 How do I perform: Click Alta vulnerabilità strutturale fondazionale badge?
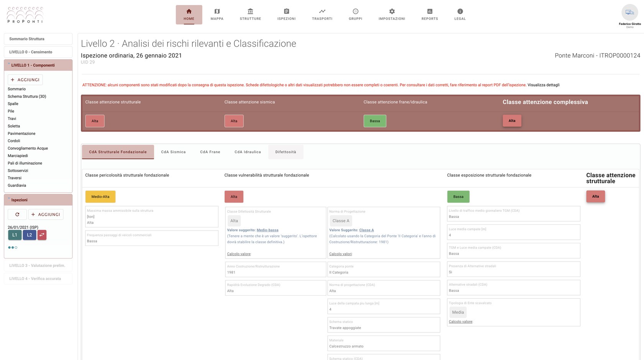[x=234, y=197]
